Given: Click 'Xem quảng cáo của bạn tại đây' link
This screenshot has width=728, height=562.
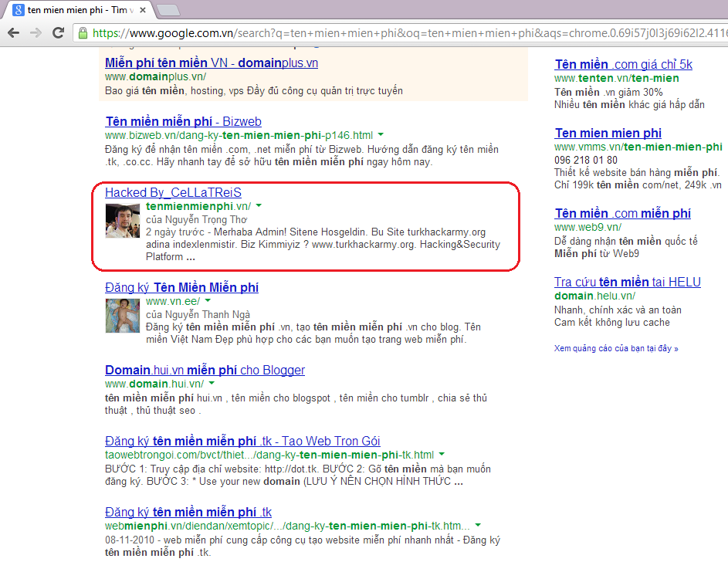Looking at the screenshot, I should click(615, 348).
